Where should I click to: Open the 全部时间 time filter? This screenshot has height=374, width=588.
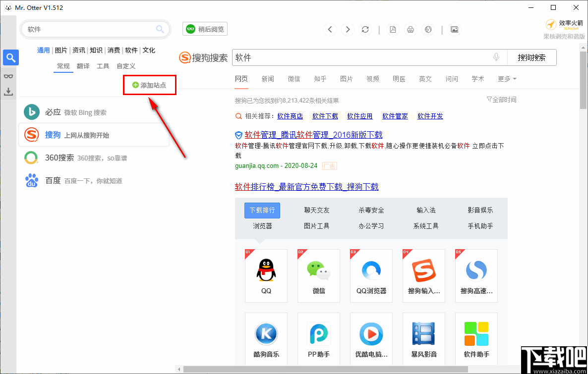pyautogui.click(x=501, y=99)
